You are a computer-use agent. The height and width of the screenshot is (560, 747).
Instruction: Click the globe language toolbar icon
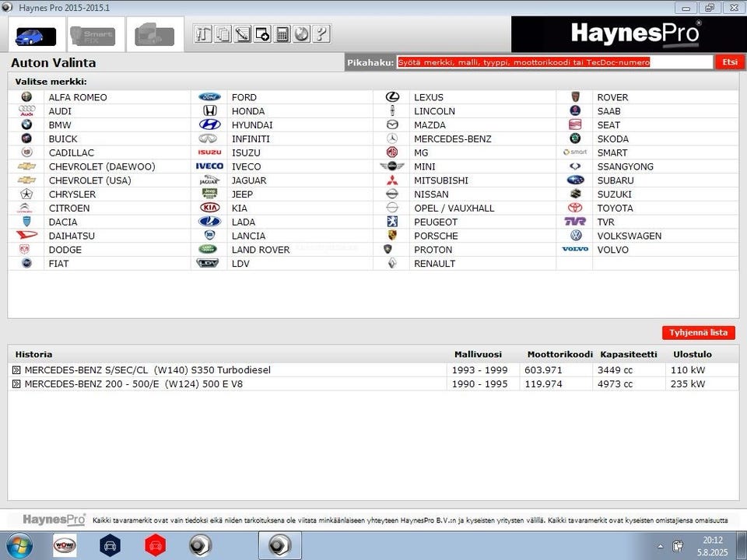click(x=302, y=33)
